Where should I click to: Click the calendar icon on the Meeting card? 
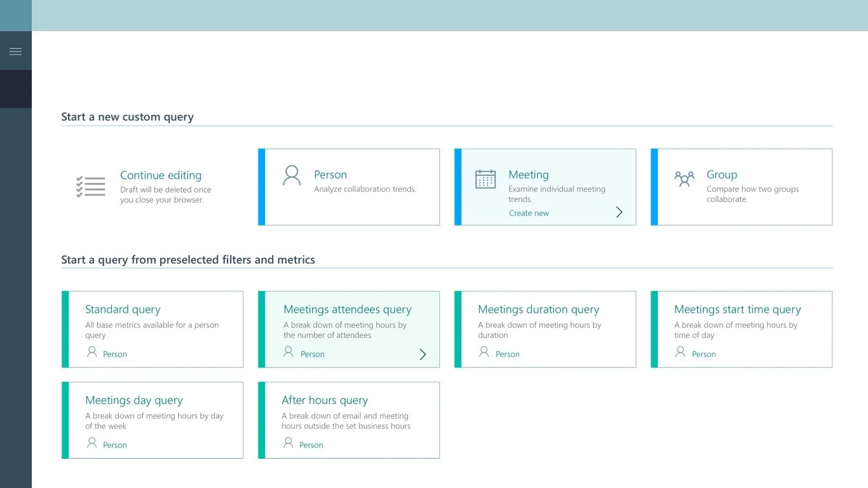tap(485, 180)
